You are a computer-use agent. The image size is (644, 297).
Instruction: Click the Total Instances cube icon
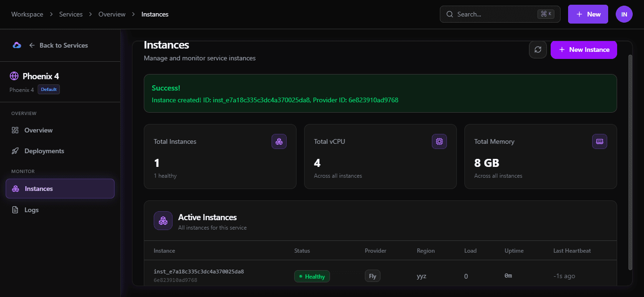[279, 141]
